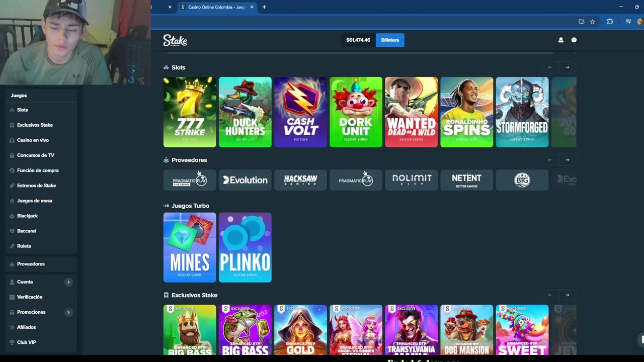Click the Billetera wallet button

[390, 40]
